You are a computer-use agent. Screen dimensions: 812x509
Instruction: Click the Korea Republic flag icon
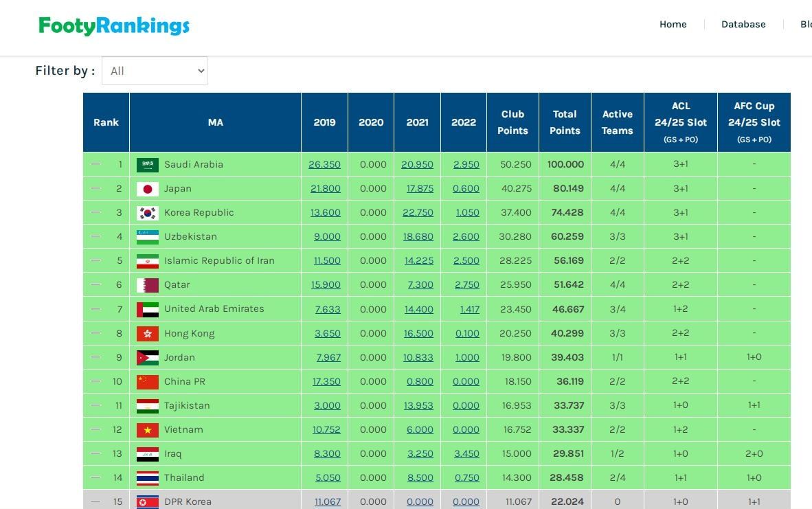pyautogui.click(x=147, y=213)
